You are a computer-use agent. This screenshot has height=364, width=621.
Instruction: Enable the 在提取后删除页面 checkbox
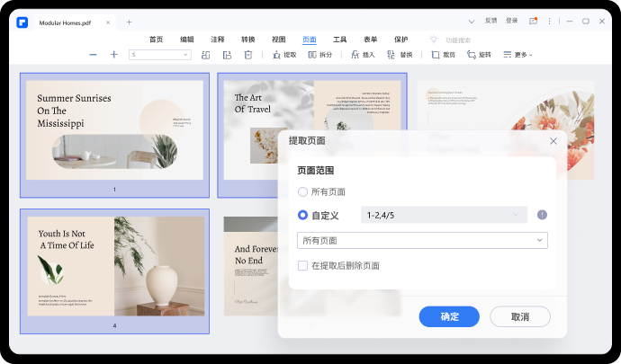[x=302, y=266]
